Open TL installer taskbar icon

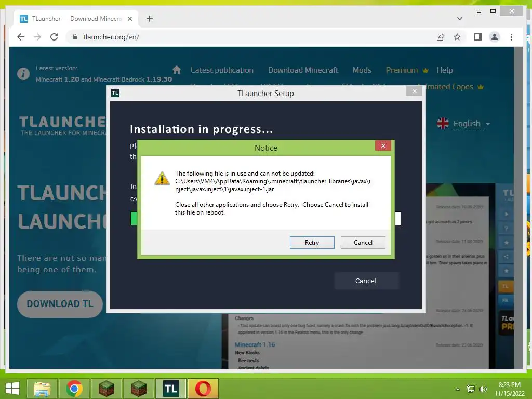pyautogui.click(x=170, y=389)
